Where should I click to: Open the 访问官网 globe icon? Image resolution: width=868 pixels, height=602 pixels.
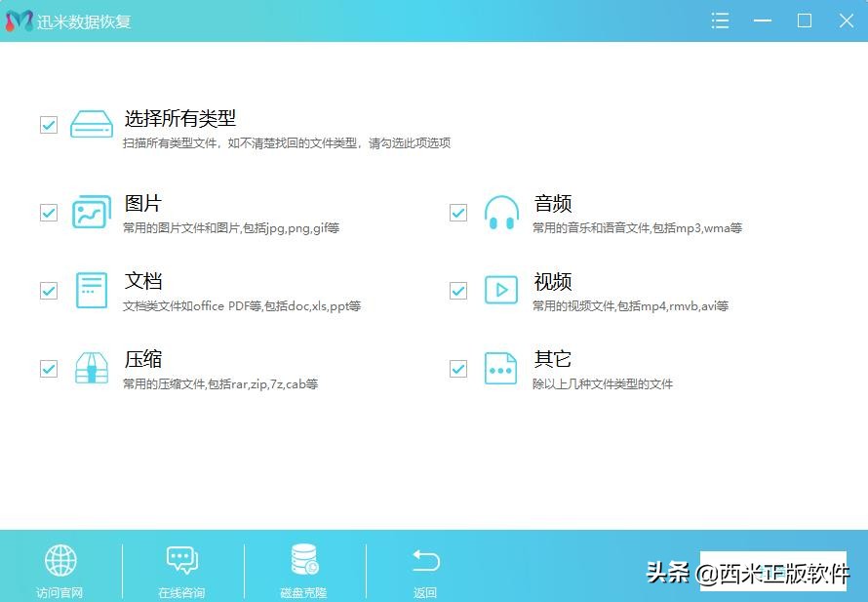60,559
